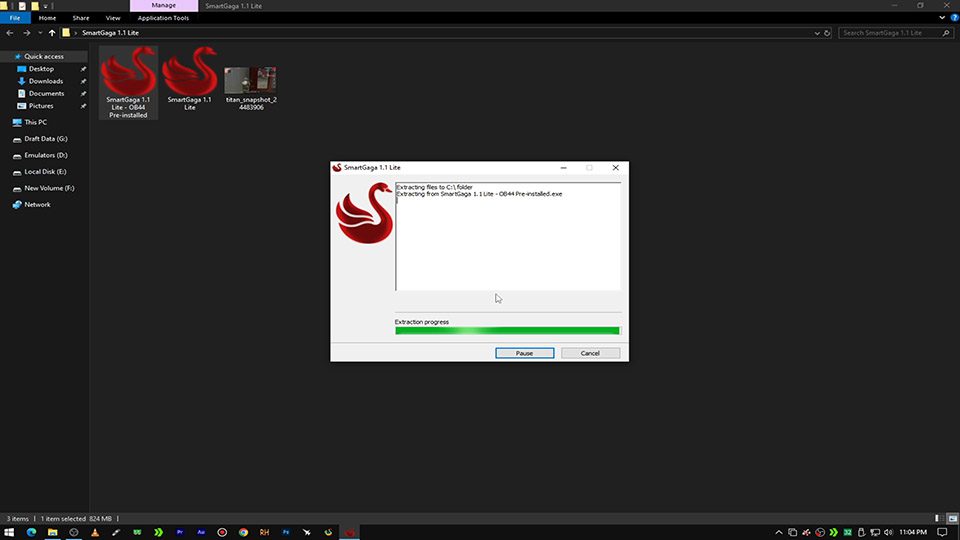The image size is (960, 540).
Task: Expand the Explorer ribbon chevron
Action: coord(942,18)
